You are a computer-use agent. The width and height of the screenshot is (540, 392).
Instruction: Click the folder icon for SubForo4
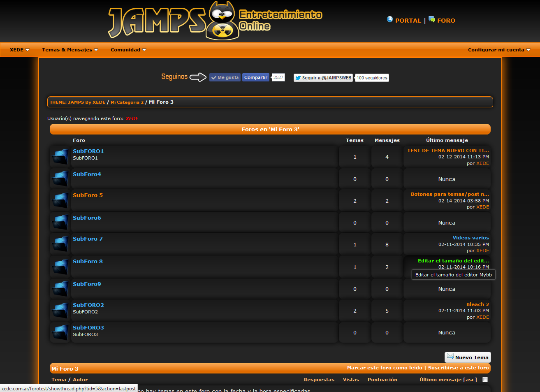(60, 179)
